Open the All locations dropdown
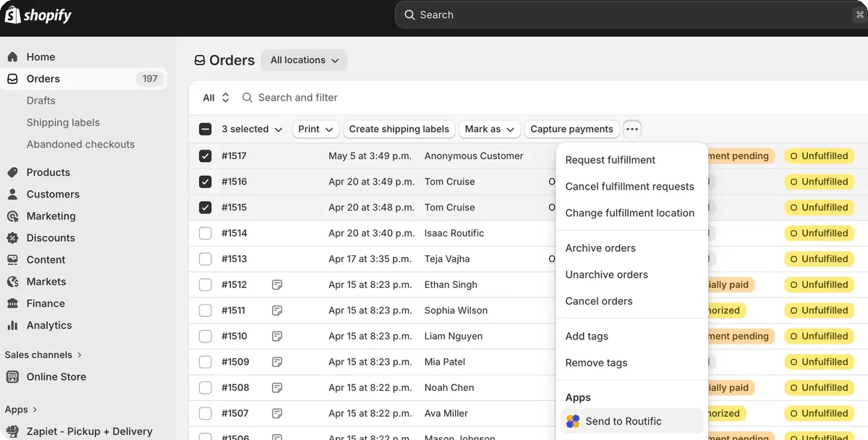This screenshot has width=868, height=440. 305,60
